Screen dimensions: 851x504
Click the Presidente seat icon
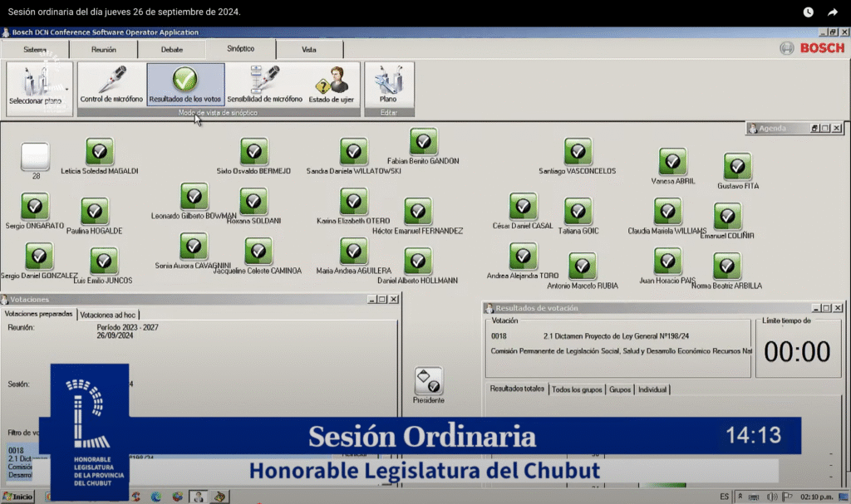pyautogui.click(x=428, y=381)
